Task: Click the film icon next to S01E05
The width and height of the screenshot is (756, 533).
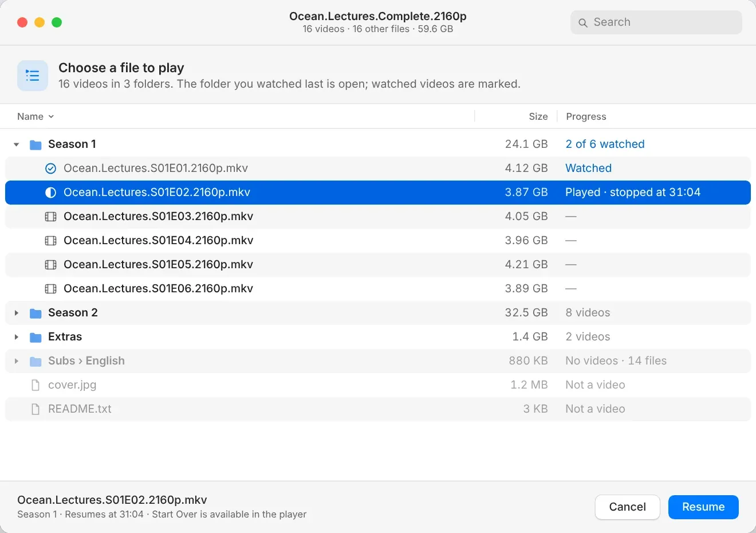Action: pyautogui.click(x=50, y=265)
